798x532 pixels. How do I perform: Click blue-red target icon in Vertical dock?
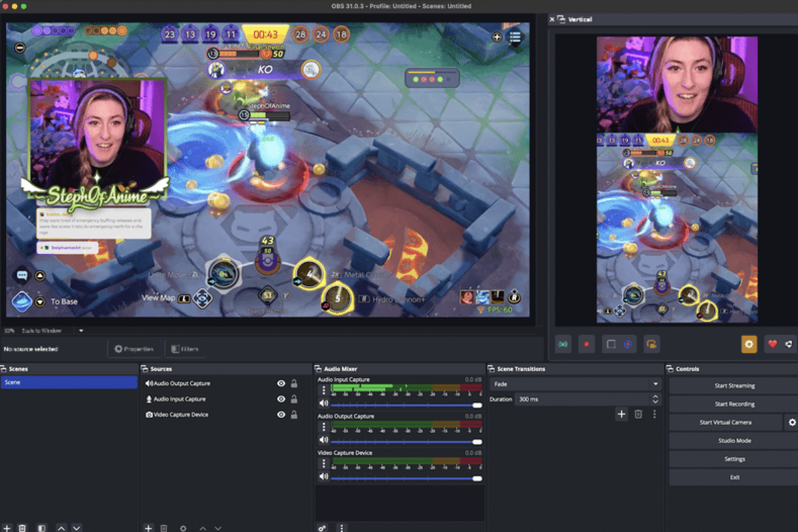coord(628,344)
